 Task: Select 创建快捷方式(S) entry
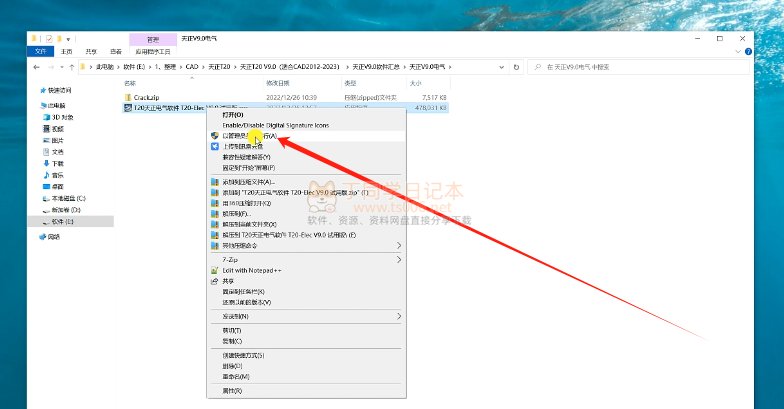coord(243,356)
